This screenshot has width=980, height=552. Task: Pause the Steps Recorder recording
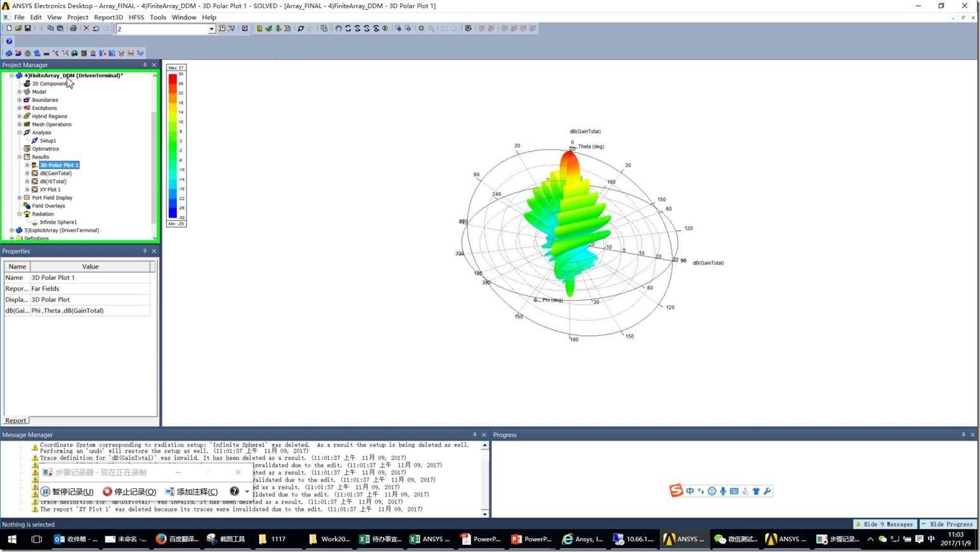coord(67,492)
